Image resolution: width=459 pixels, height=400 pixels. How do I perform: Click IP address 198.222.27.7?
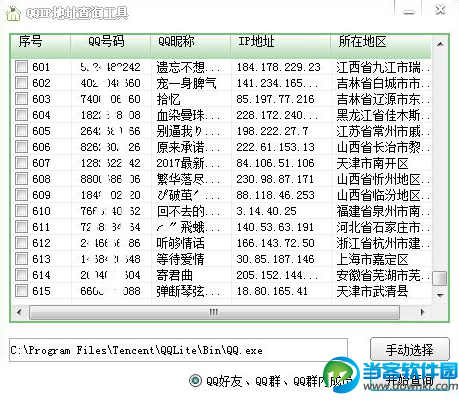tap(272, 131)
